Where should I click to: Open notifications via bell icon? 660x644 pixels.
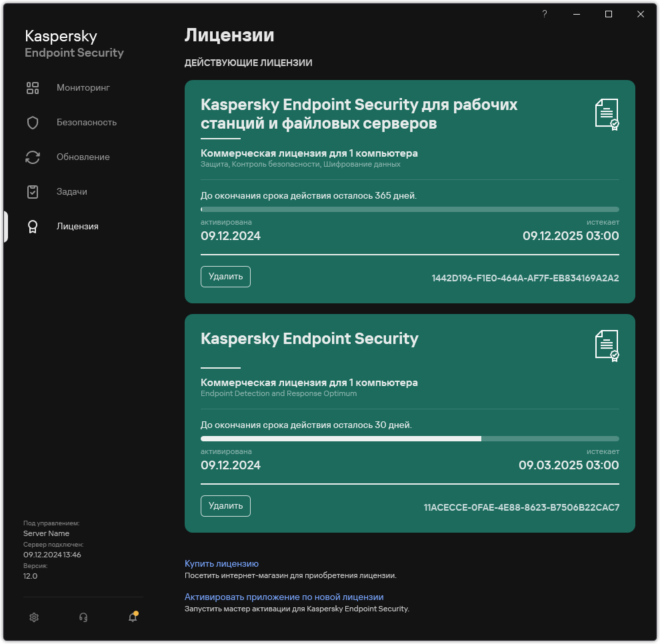pyautogui.click(x=132, y=617)
